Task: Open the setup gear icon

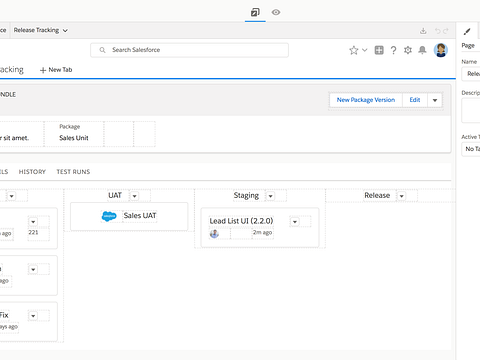Action: 408,50
